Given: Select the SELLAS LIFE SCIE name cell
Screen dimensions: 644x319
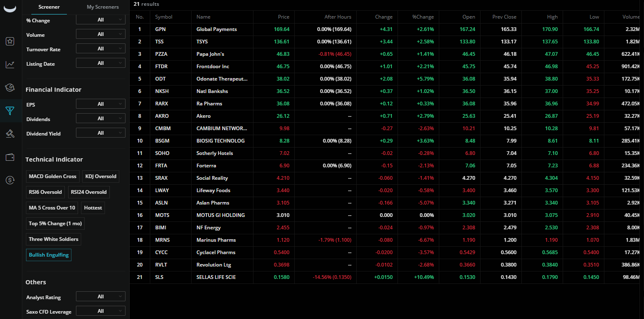Looking at the screenshot, I should [x=216, y=277].
